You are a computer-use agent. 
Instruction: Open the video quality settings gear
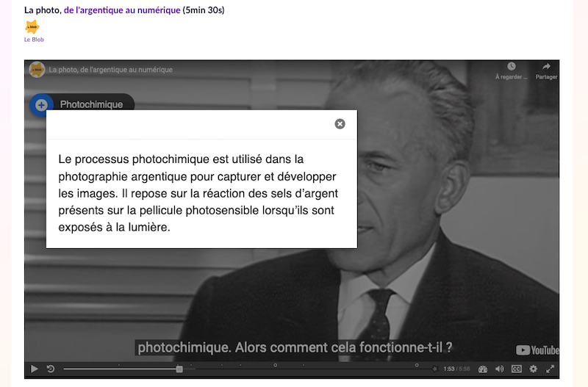click(x=534, y=369)
